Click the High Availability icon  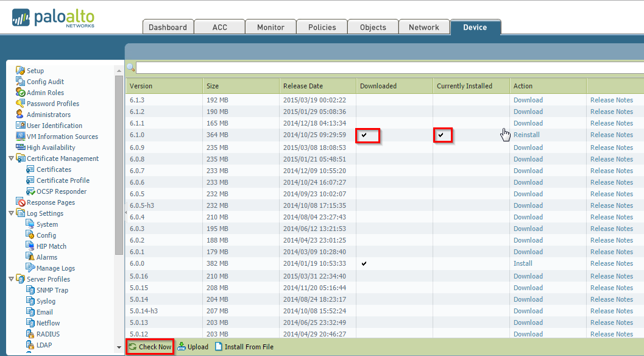coord(20,148)
